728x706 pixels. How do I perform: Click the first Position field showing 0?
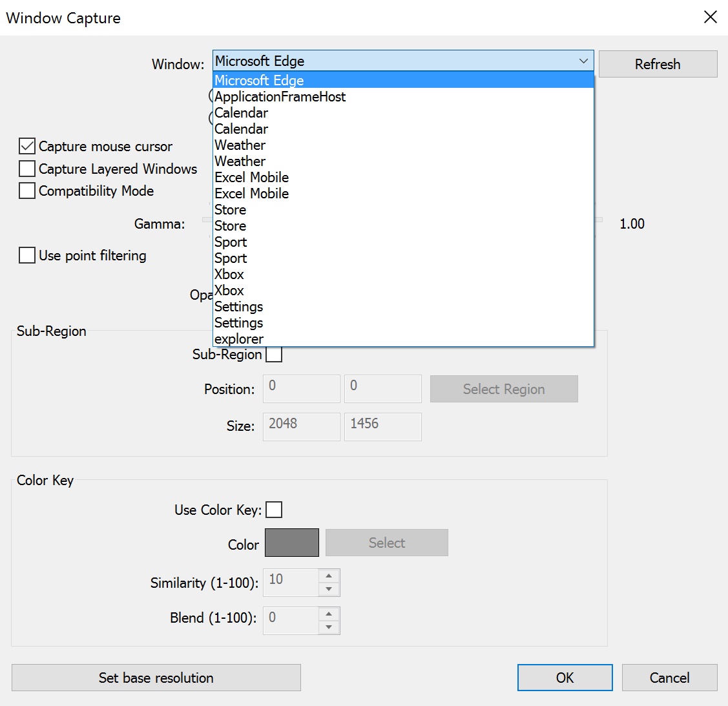pyautogui.click(x=302, y=388)
